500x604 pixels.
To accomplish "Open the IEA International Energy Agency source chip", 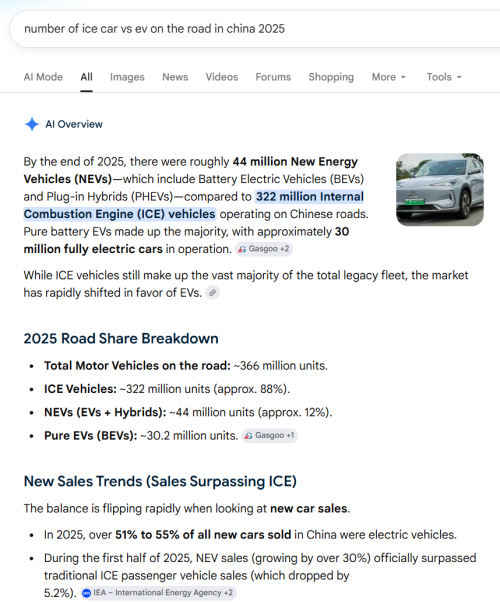I will (x=158, y=592).
